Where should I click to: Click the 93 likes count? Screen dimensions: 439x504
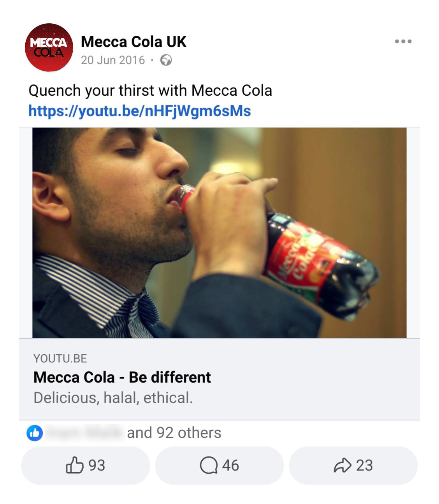click(x=97, y=465)
